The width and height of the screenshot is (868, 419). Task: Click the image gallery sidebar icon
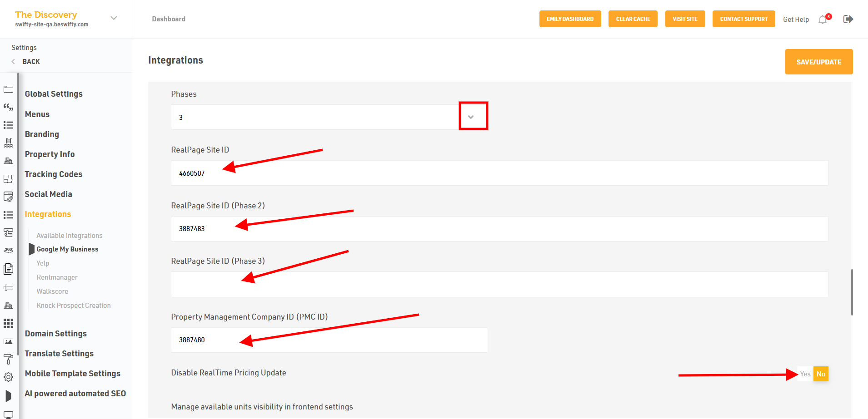(8, 341)
